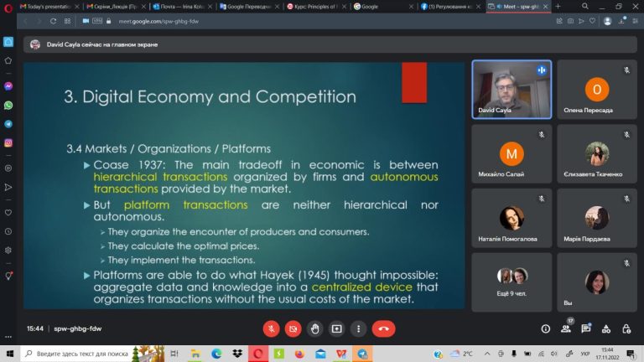Image resolution: width=644 pixels, height=362 pixels.
Task: Select Олена Пересада participant tile
Action: pos(597,90)
